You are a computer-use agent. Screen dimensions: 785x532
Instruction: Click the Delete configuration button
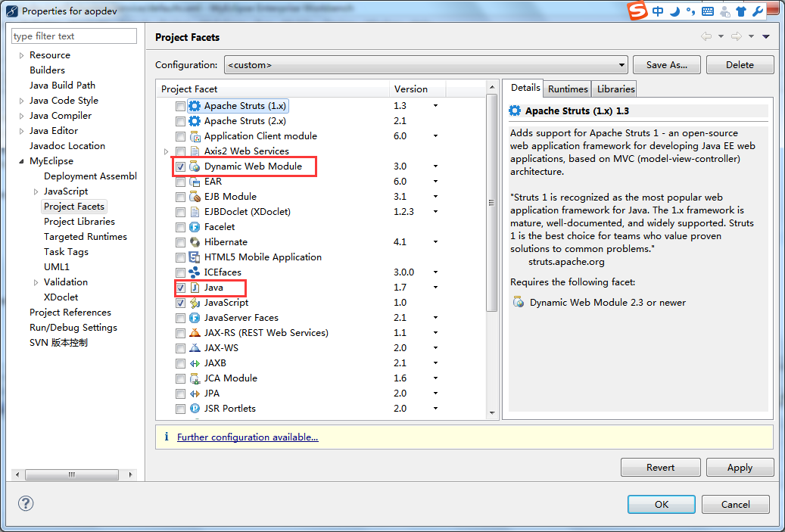pyautogui.click(x=740, y=65)
